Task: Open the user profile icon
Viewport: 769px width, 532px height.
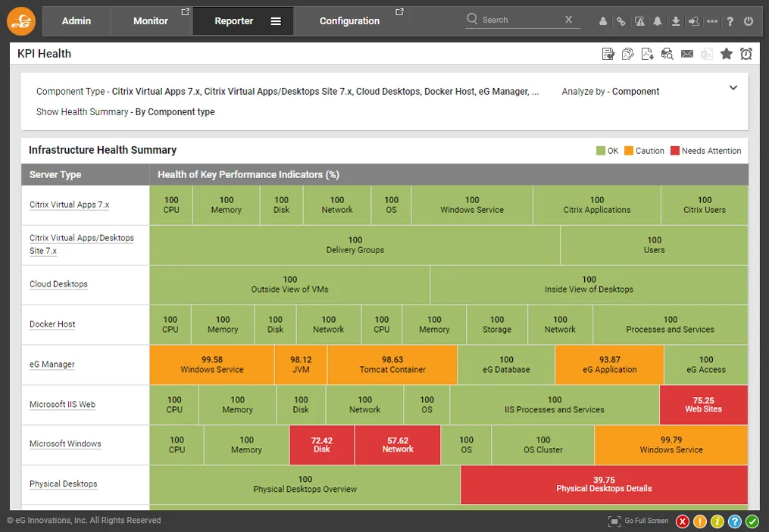Action: pos(603,21)
